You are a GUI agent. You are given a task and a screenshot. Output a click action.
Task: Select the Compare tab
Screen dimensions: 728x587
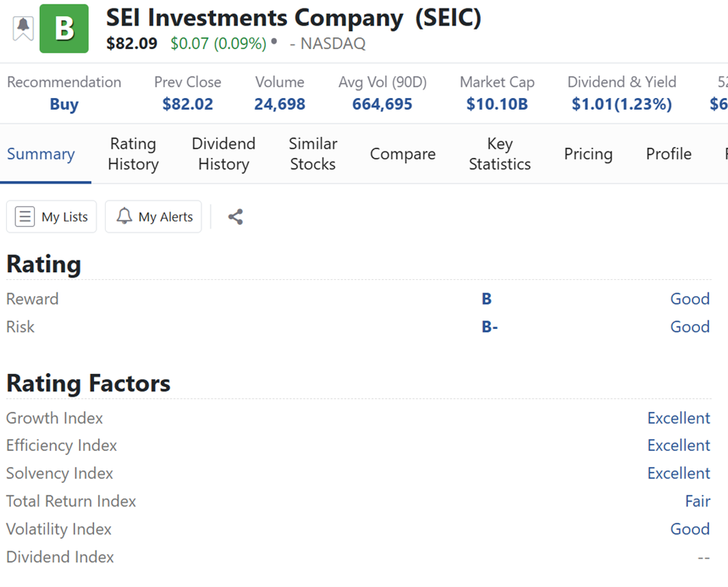[x=402, y=154]
